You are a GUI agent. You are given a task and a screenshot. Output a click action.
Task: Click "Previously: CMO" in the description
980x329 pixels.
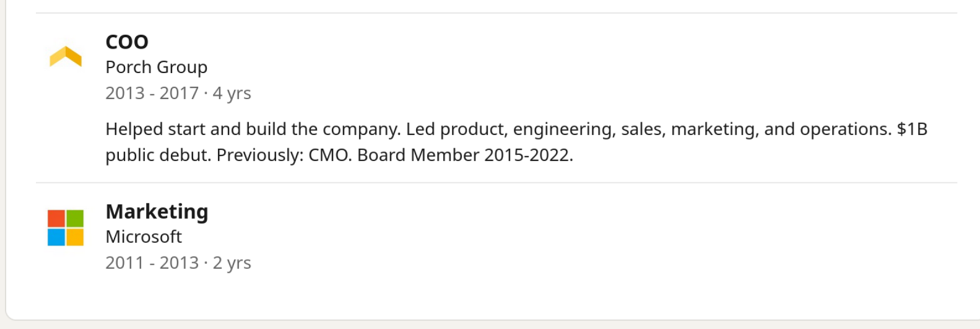(x=284, y=155)
